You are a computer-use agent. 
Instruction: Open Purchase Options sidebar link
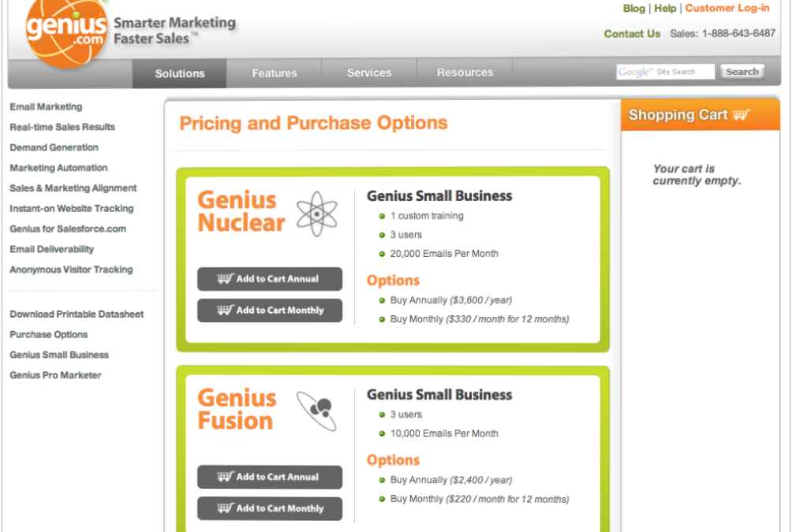click(x=48, y=334)
